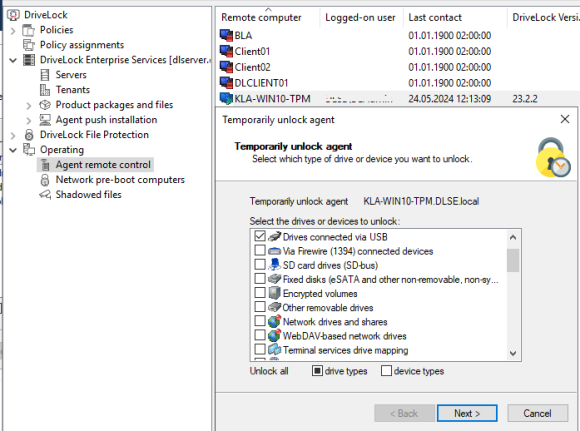Screen dimensions: 580x431
Task: Enable the Encrypted volumes checkbox
Action: pyautogui.click(x=260, y=293)
